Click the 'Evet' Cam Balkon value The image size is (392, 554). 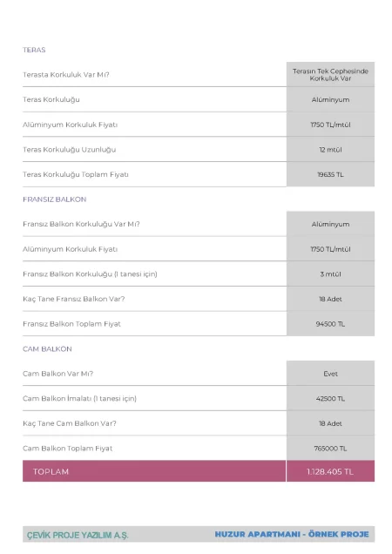[x=330, y=374]
